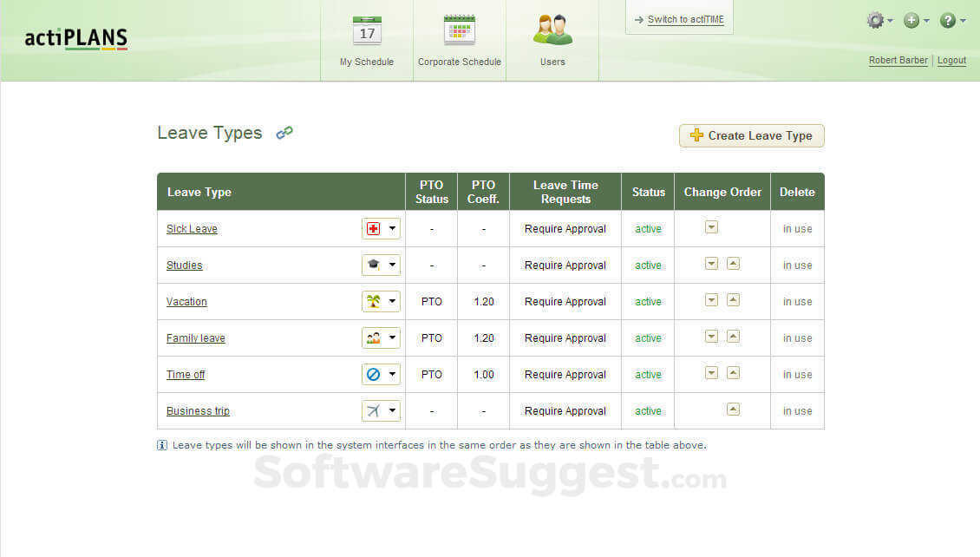Expand the Sick Leave icon dropdown
Image resolution: width=980 pixels, height=557 pixels.
pos(381,229)
